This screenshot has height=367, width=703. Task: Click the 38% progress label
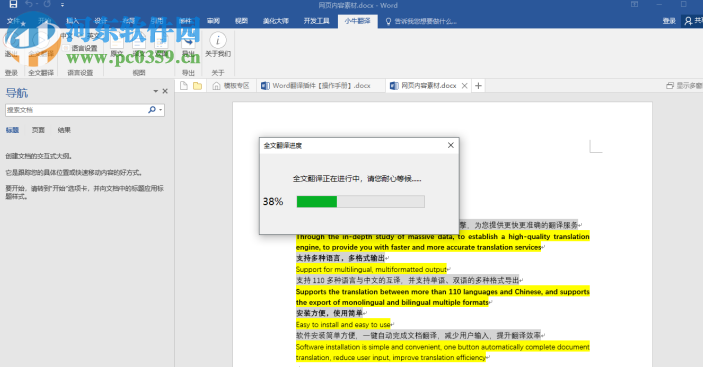click(x=273, y=202)
